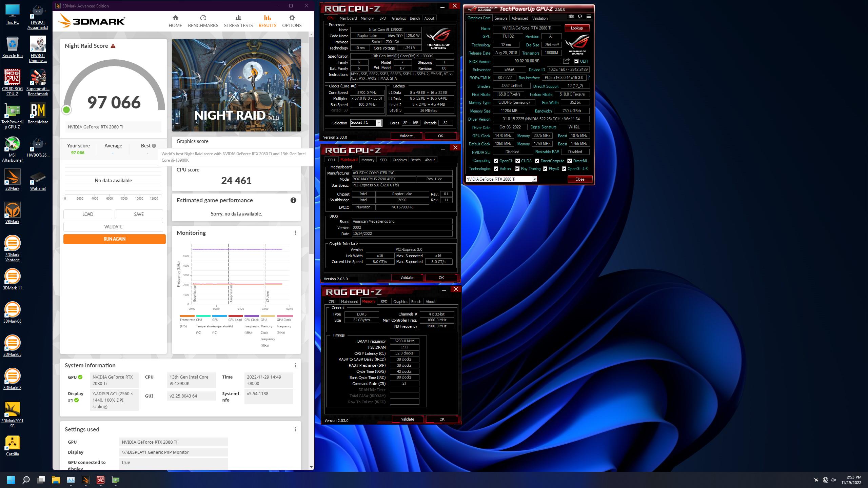Open 3DMark STRESS TESTS tab

[238, 21]
